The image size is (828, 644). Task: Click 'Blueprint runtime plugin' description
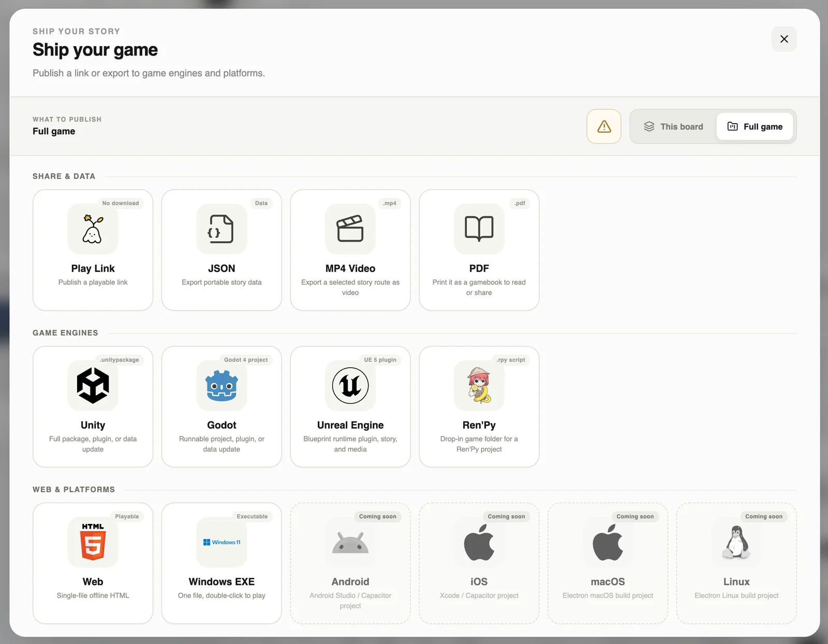pyautogui.click(x=350, y=444)
